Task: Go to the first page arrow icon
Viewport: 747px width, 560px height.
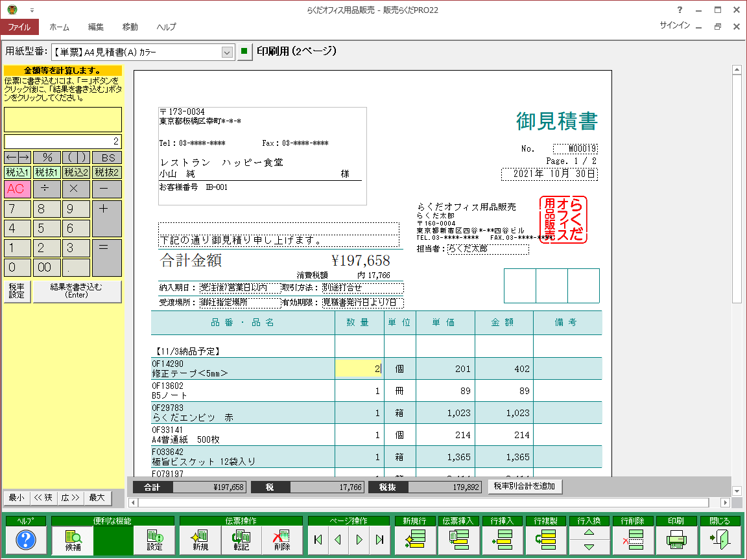Action: pyautogui.click(x=318, y=539)
